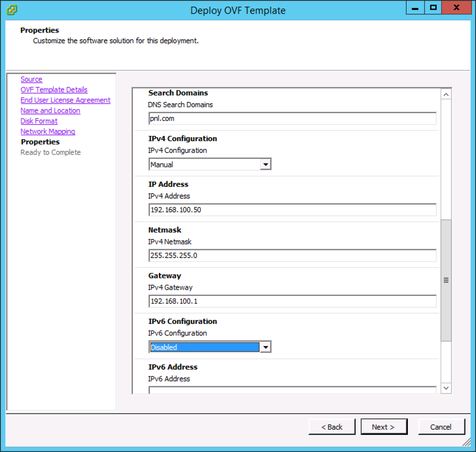The image size is (476, 452).
Task: Click the Next button
Action: [384, 427]
